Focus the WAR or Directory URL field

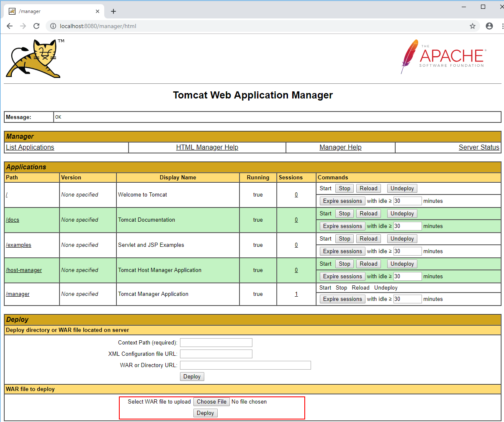point(245,365)
